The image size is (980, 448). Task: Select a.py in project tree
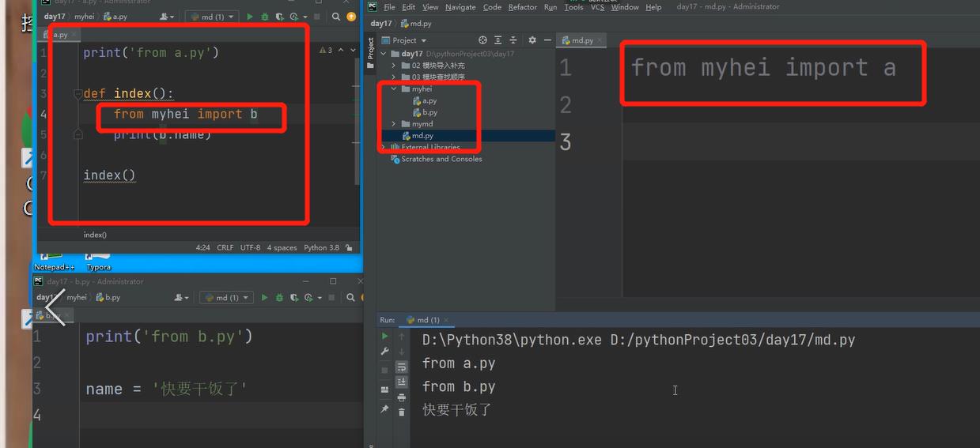point(425,101)
